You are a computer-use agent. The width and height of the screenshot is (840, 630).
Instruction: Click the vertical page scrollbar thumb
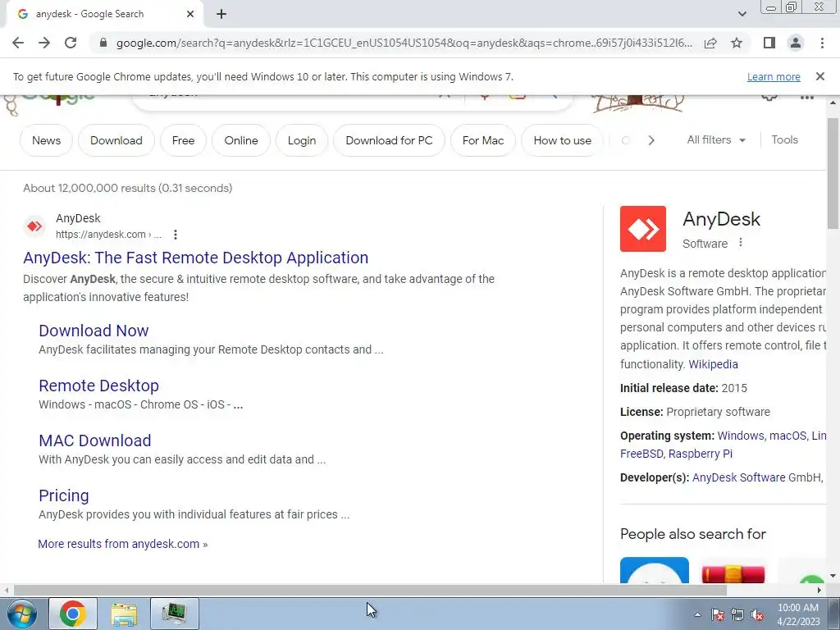pyautogui.click(x=833, y=174)
